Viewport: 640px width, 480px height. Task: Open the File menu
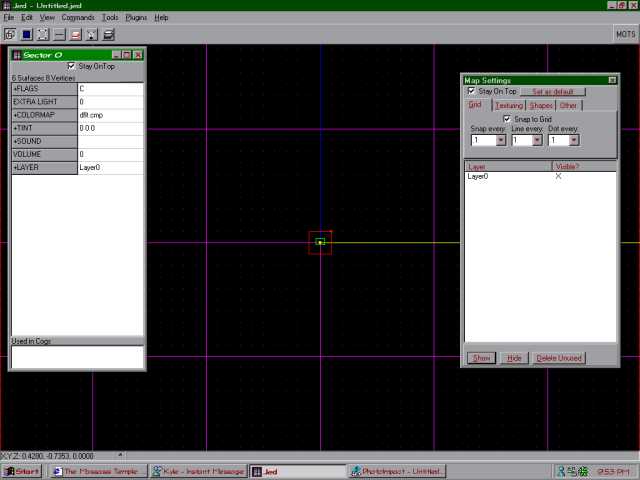tap(9, 18)
